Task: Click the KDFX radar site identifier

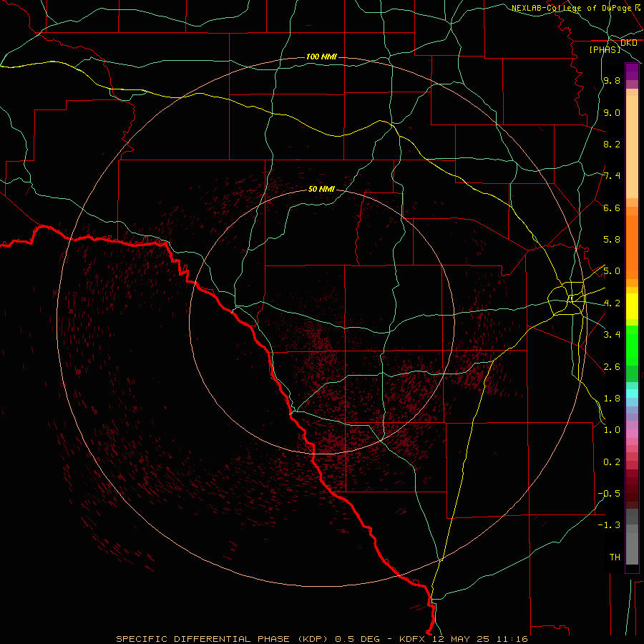Action: tap(414, 639)
